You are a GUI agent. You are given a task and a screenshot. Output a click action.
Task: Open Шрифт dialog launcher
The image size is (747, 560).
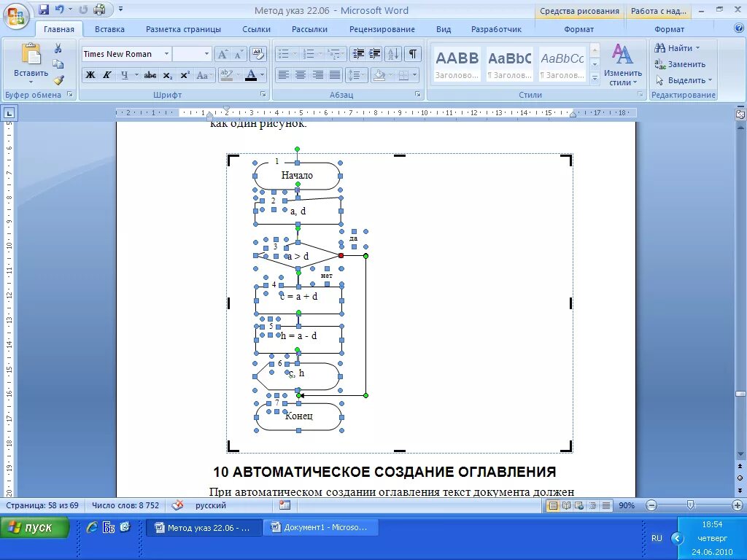point(263,94)
